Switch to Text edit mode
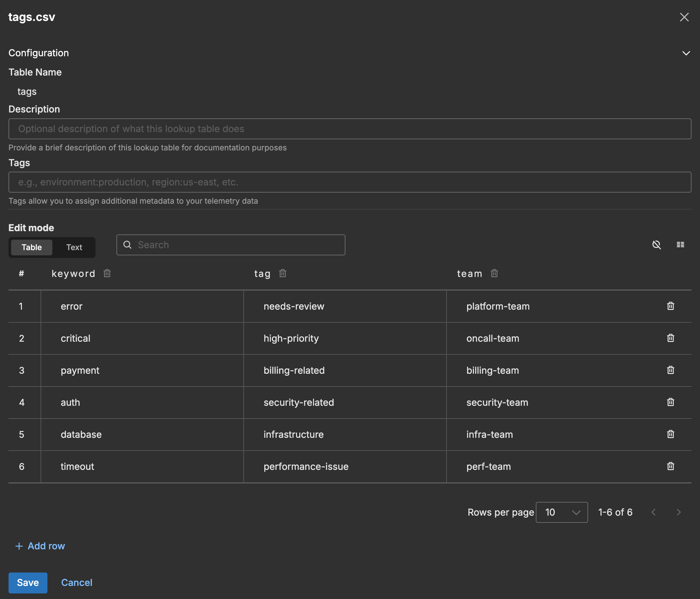Image resolution: width=700 pixels, height=599 pixels. point(74,247)
